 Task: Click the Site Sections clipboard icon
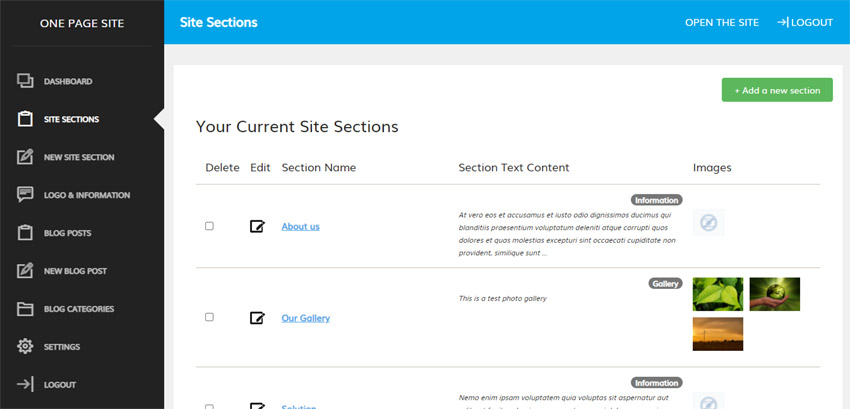(26, 119)
